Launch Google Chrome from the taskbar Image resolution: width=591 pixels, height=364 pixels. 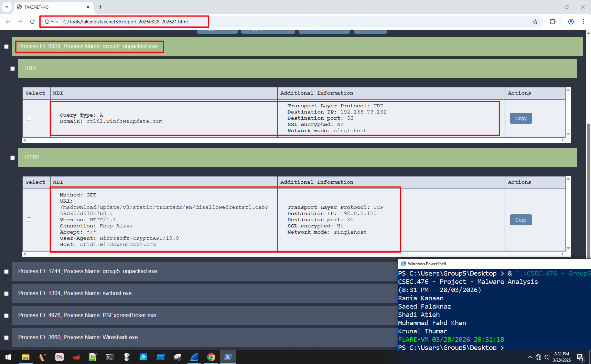pos(211,357)
